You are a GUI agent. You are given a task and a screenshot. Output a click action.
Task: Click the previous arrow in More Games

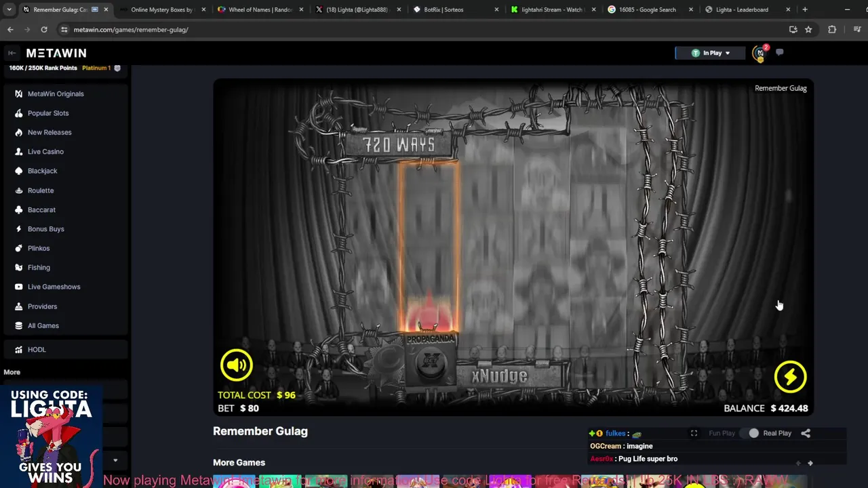[798, 463]
